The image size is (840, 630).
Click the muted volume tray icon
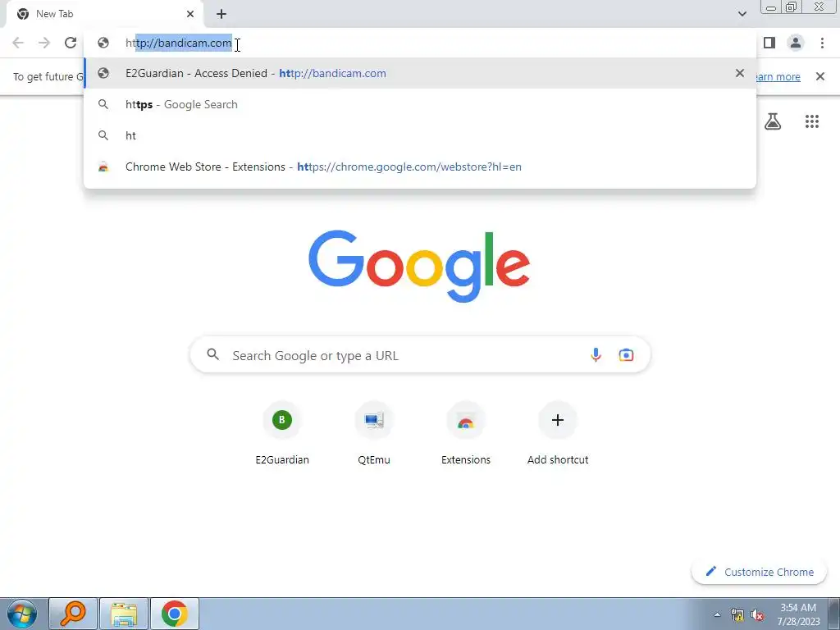point(757,614)
